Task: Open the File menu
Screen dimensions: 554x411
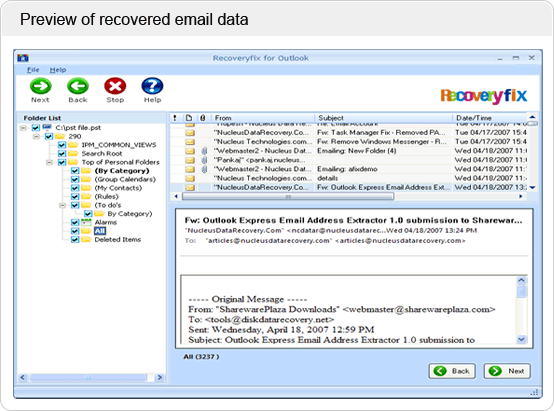Action: (33, 70)
